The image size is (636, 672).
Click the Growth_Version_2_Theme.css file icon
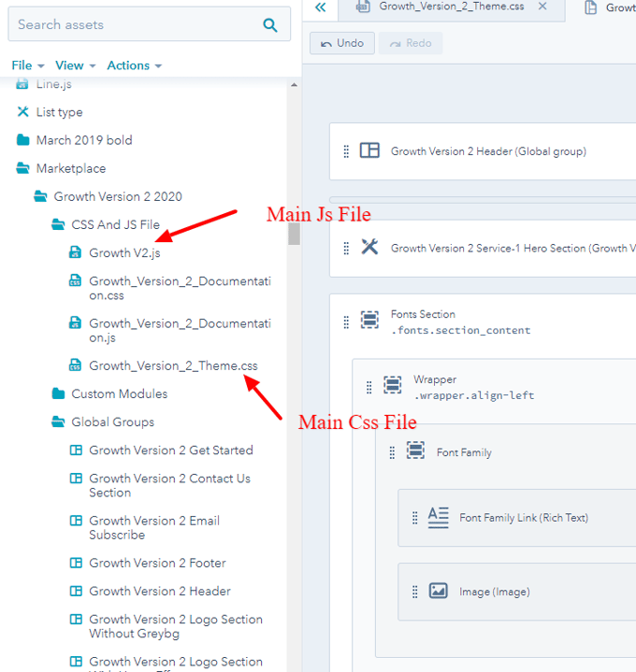(76, 365)
